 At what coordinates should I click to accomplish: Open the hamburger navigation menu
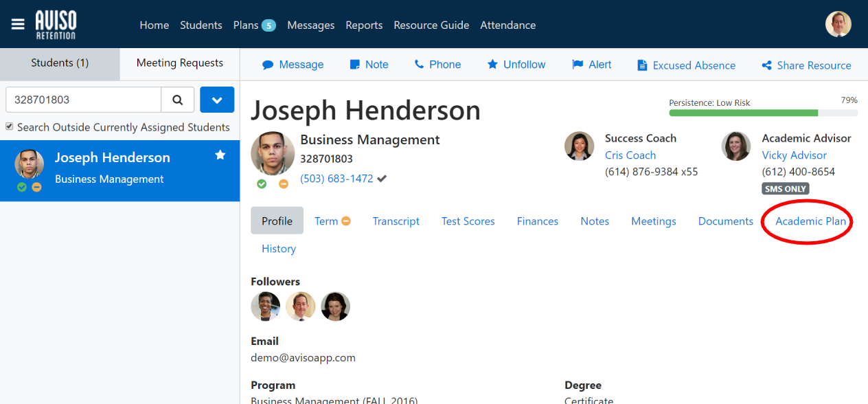18,25
